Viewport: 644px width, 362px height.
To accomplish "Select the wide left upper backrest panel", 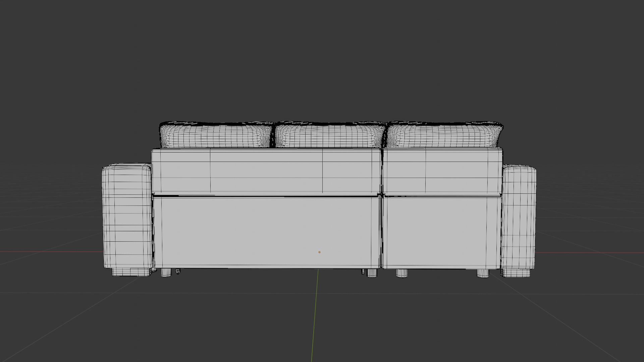I will 266,171.
